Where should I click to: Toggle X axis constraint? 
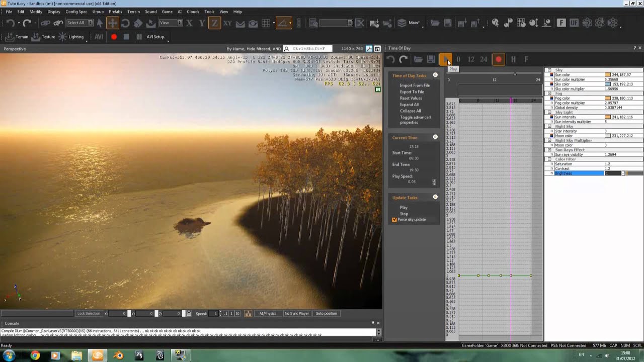pyautogui.click(x=189, y=23)
